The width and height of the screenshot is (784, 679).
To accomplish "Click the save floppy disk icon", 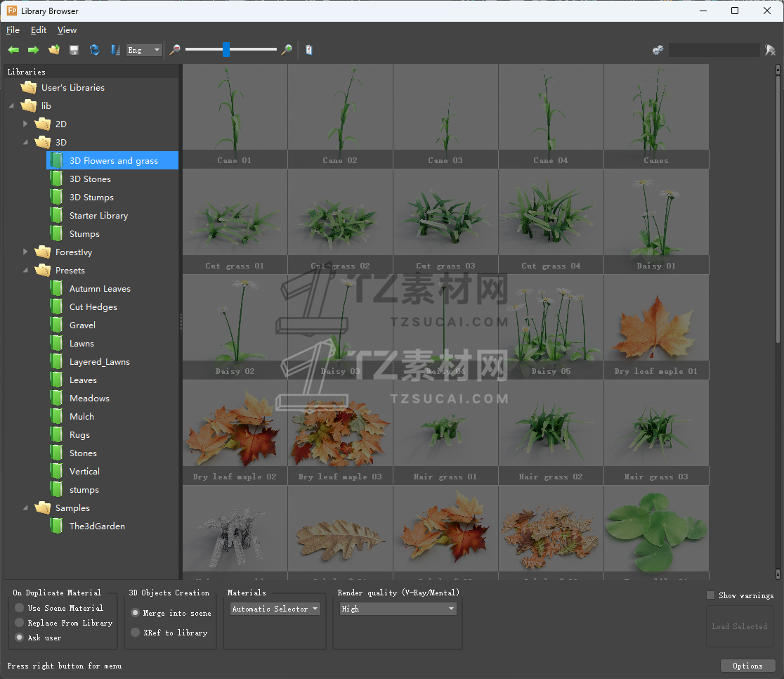I will tap(74, 50).
